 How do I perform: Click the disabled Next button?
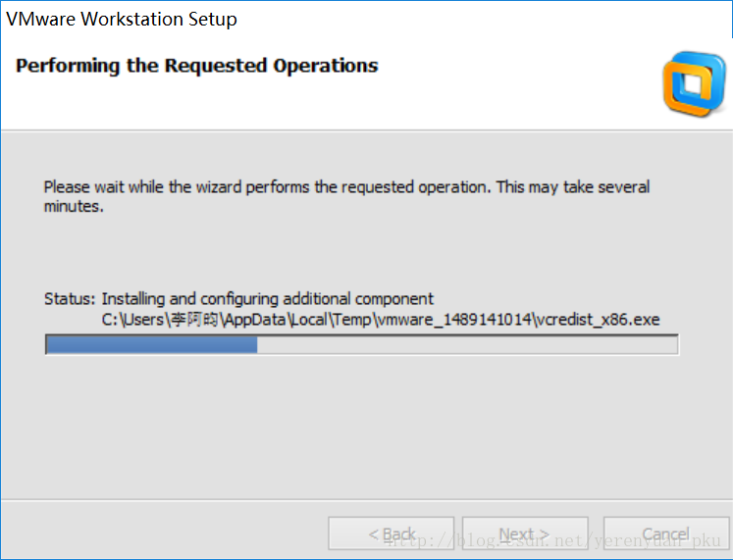pyautogui.click(x=525, y=534)
